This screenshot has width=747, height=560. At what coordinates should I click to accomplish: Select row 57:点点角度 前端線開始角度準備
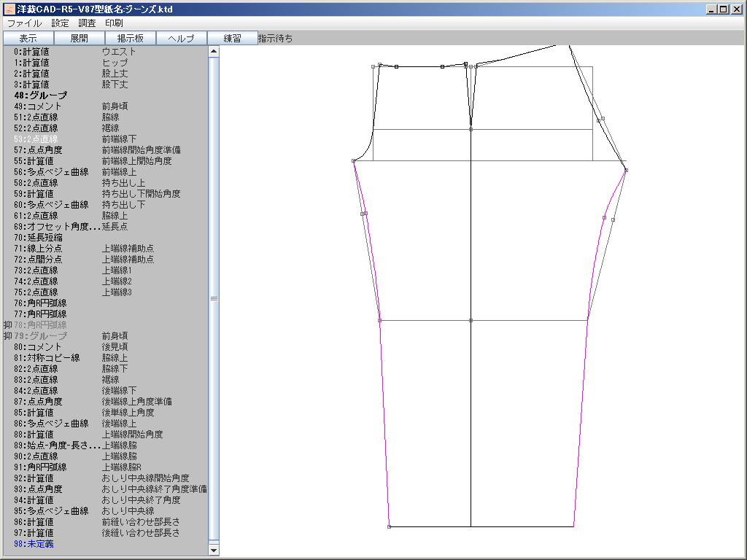click(106, 150)
